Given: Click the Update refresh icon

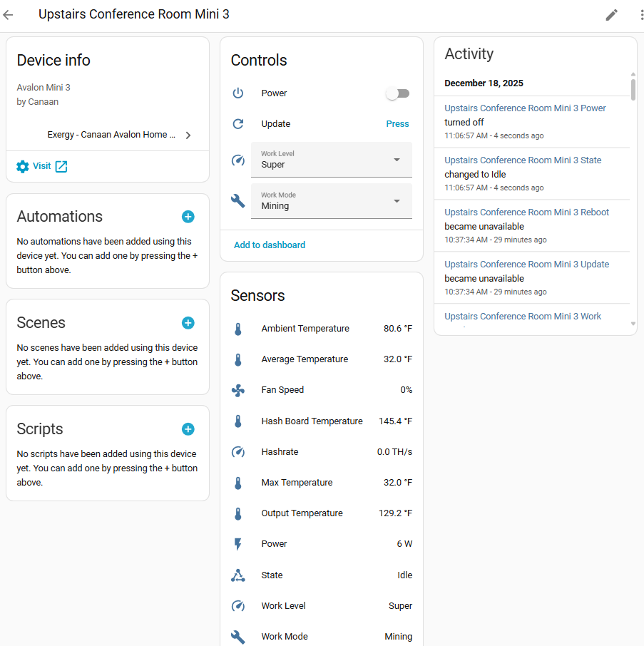Looking at the screenshot, I should (237, 123).
